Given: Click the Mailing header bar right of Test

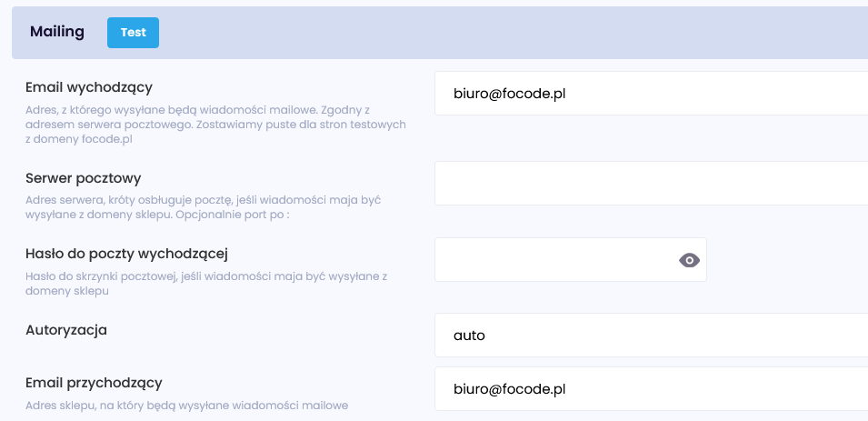Looking at the screenshot, I should 509,33.
